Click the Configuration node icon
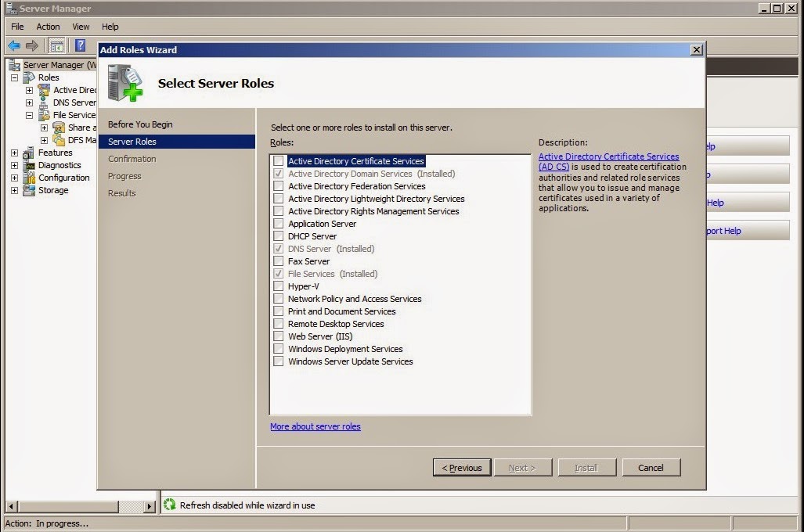Screen dimensions: 804x532 (29, 178)
